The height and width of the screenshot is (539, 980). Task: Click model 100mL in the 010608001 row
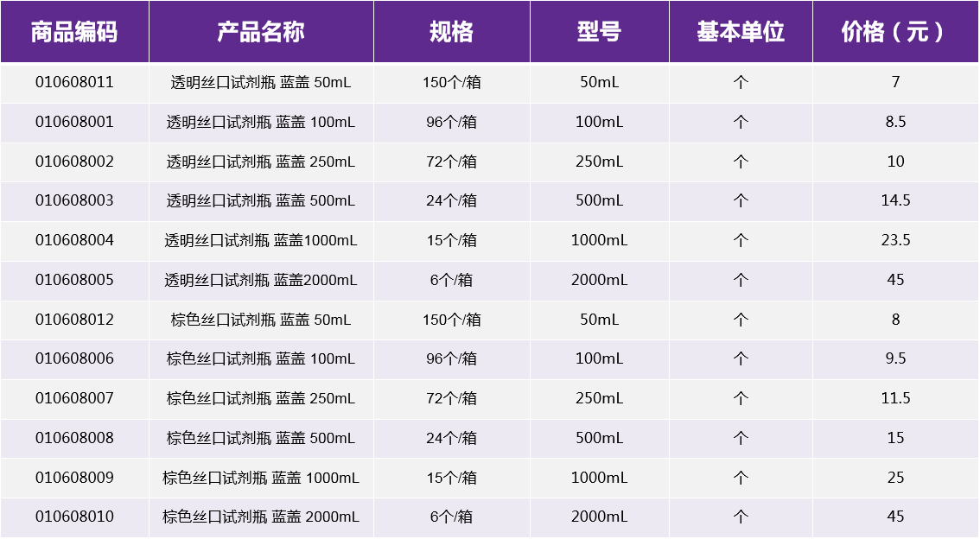[x=600, y=122]
